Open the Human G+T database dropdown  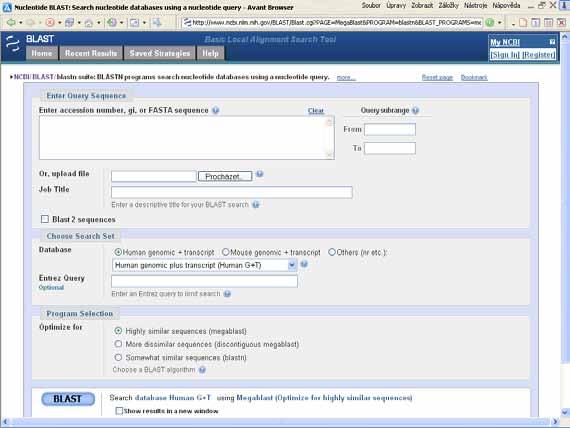coord(205,265)
